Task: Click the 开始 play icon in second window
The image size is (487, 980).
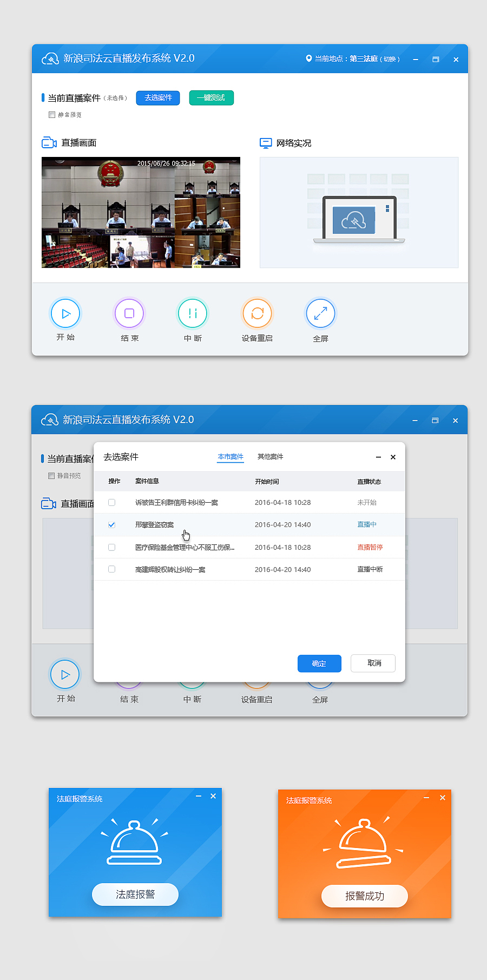Action: tap(65, 675)
